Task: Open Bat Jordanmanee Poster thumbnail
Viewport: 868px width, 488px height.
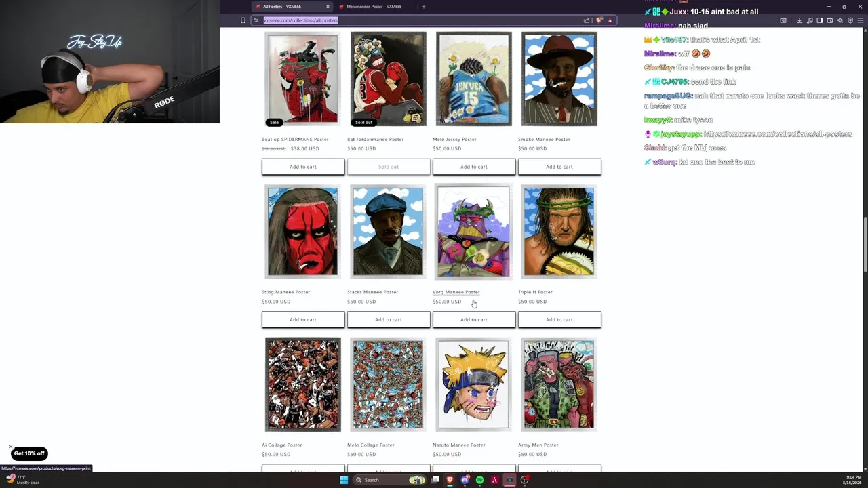Action: [388, 79]
